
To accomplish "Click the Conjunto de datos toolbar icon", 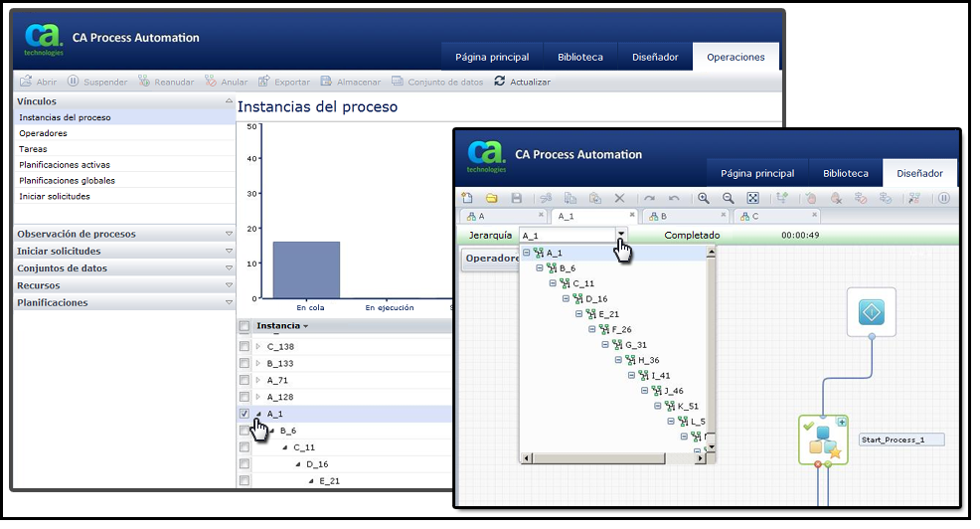I will pyautogui.click(x=397, y=82).
